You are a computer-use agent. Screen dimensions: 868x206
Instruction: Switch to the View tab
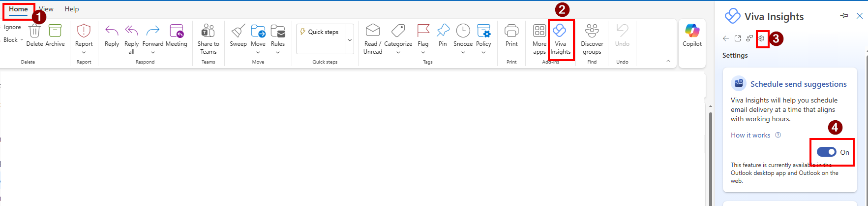[x=46, y=9]
